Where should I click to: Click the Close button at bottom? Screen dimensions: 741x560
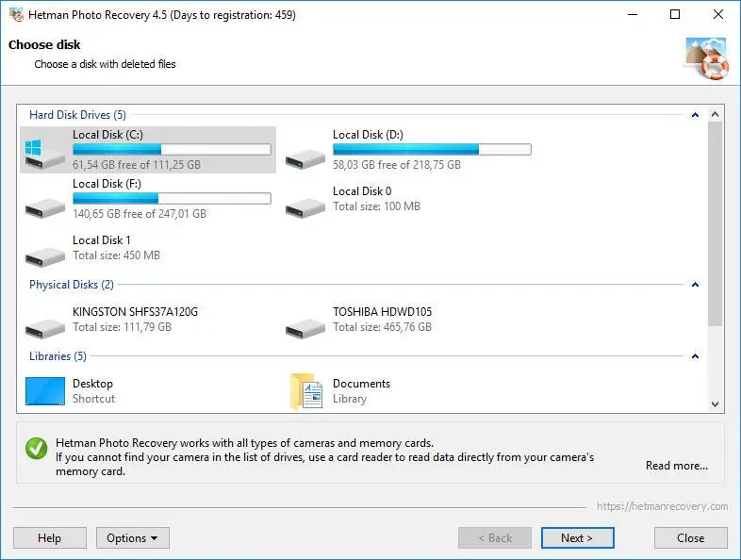pyautogui.click(x=690, y=537)
